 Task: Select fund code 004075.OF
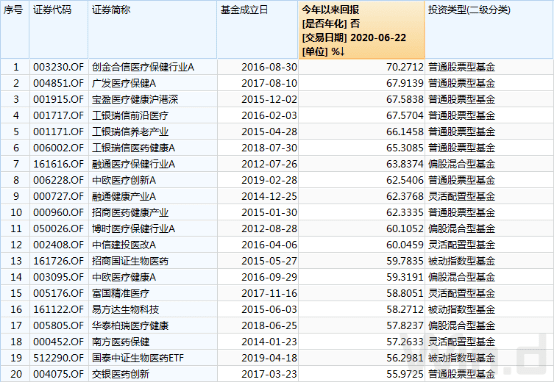point(59,374)
